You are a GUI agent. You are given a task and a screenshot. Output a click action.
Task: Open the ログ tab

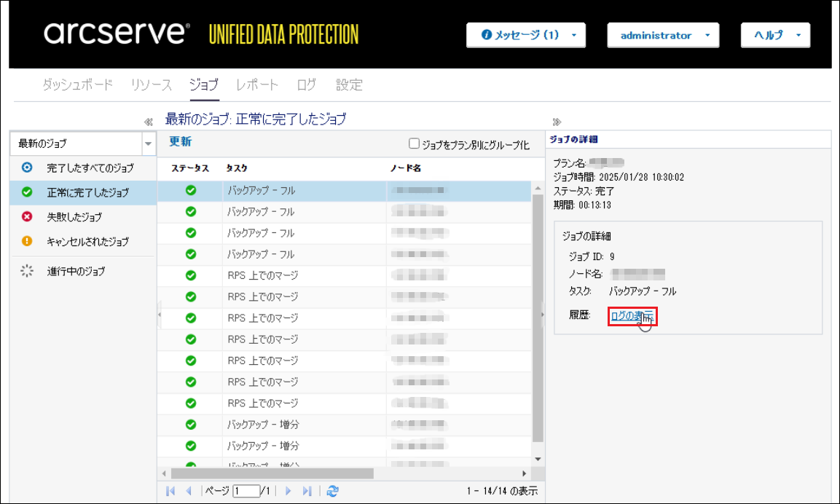point(307,84)
